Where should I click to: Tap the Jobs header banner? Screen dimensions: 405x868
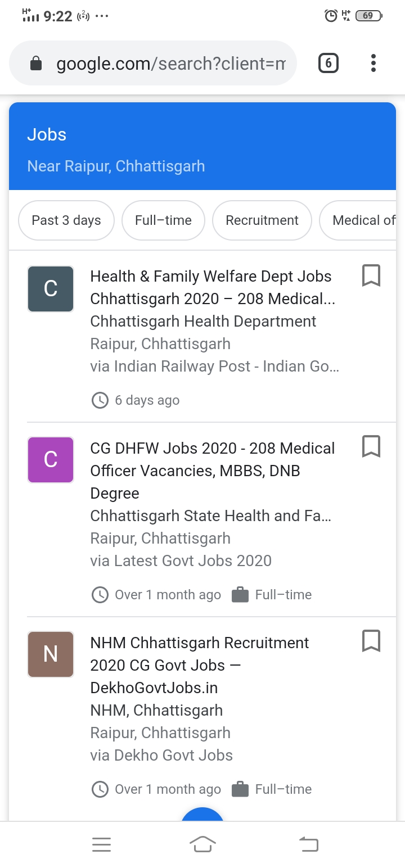(x=202, y=147)
